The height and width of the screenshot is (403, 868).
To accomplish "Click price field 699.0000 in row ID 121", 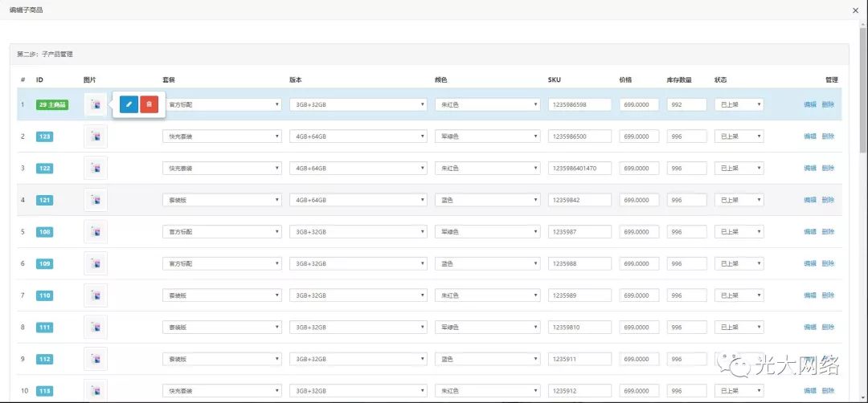I will pyautogui.click(x=639, y=200).
